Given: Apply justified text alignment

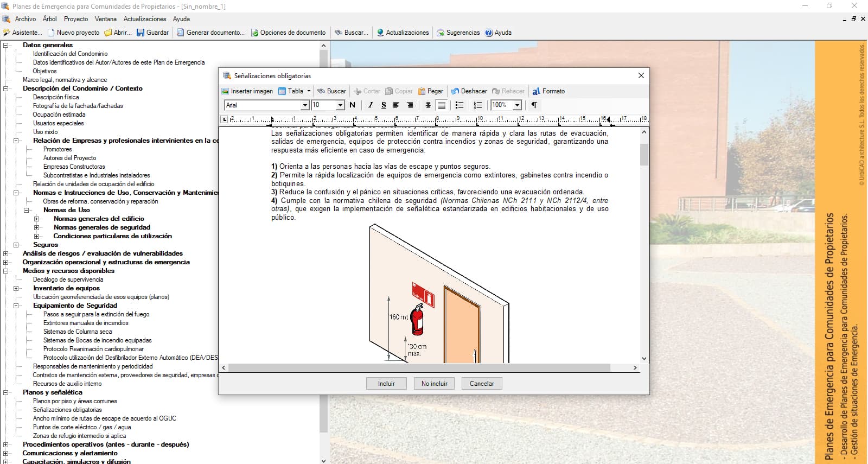Looking at the screenshot, I should pos(442,105).
